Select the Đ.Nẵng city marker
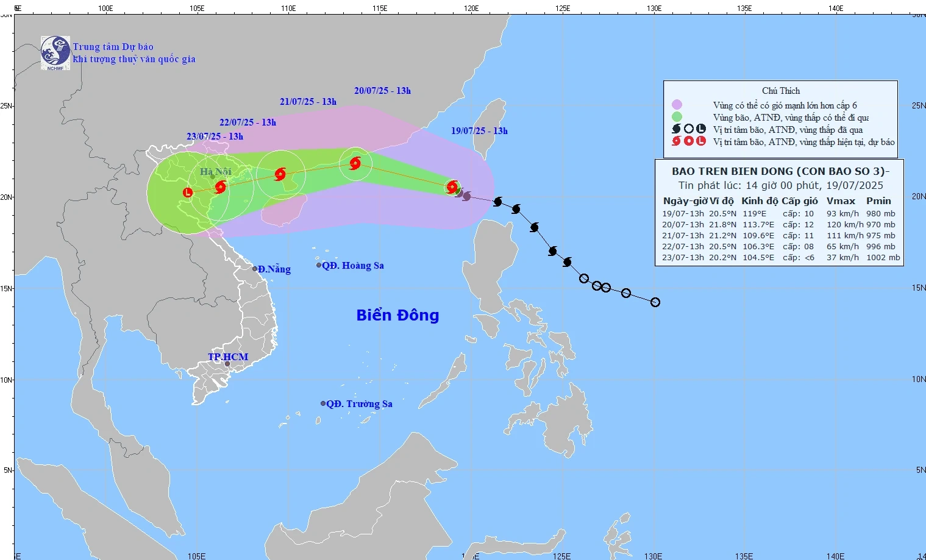This screenshot has width=926, height=560. pos(255,269)
